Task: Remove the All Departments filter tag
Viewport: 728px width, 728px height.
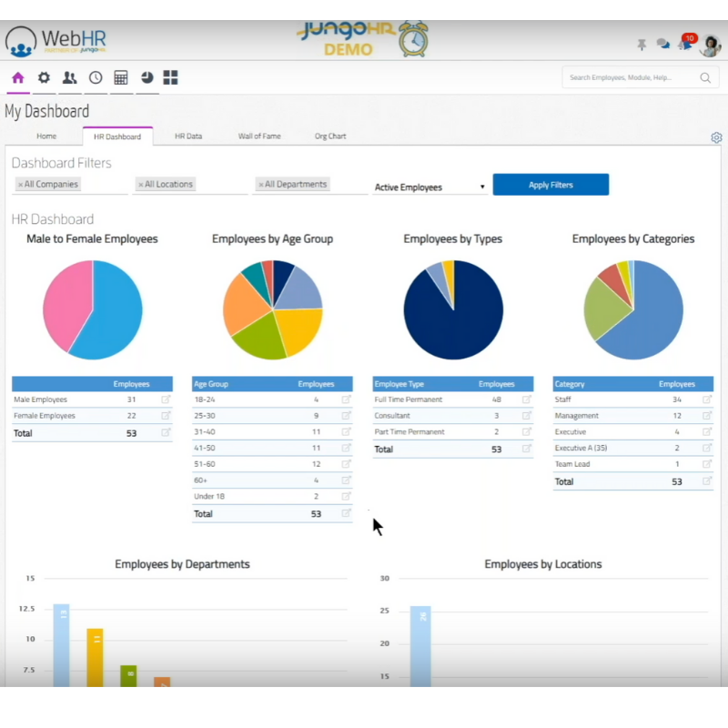Action: [261, 185]
